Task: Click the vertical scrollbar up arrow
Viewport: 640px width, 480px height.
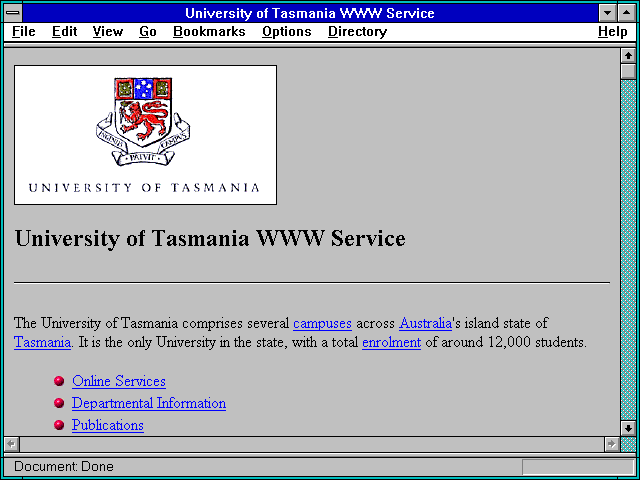Action: tap(629, 56)
